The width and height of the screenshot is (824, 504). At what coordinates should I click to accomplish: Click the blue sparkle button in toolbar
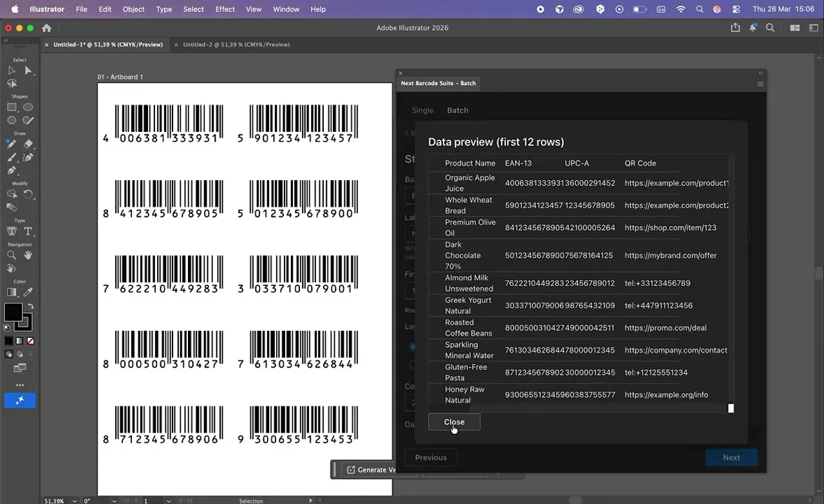coord(20,400)
